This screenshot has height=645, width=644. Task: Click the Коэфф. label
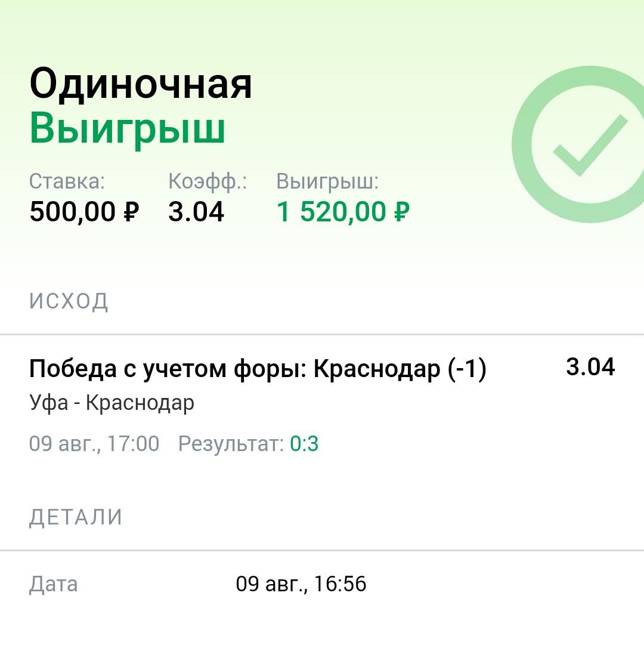[x=208, y=182]
